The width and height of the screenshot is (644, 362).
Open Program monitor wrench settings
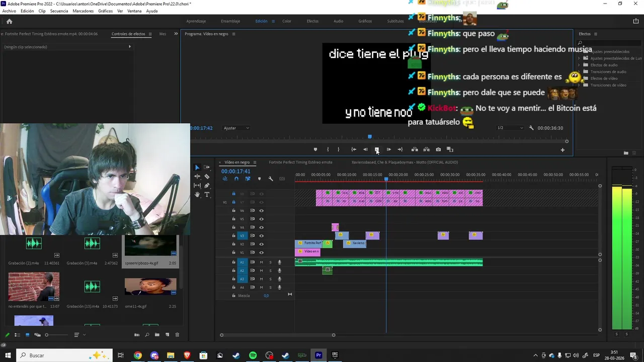531,128
